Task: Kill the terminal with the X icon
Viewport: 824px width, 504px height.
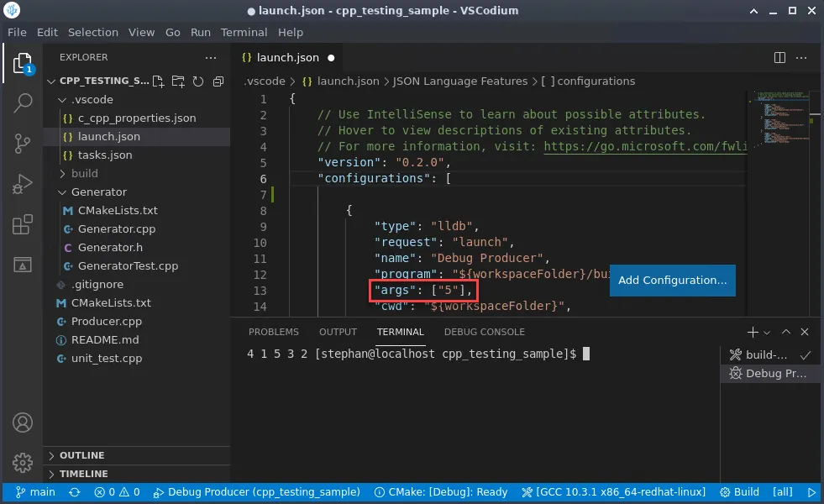Action: pos(805,332)
